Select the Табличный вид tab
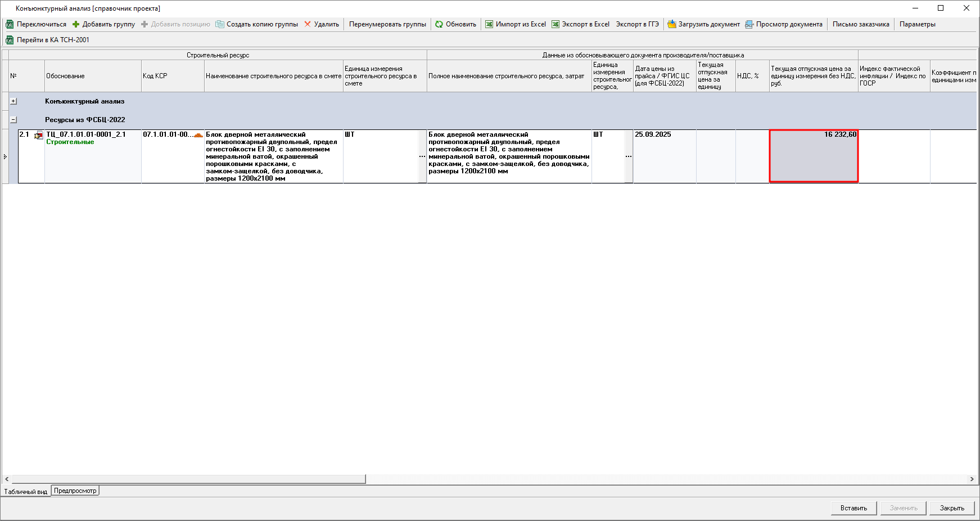This screenshot has height=521, width=980. (x=26, y=492)
